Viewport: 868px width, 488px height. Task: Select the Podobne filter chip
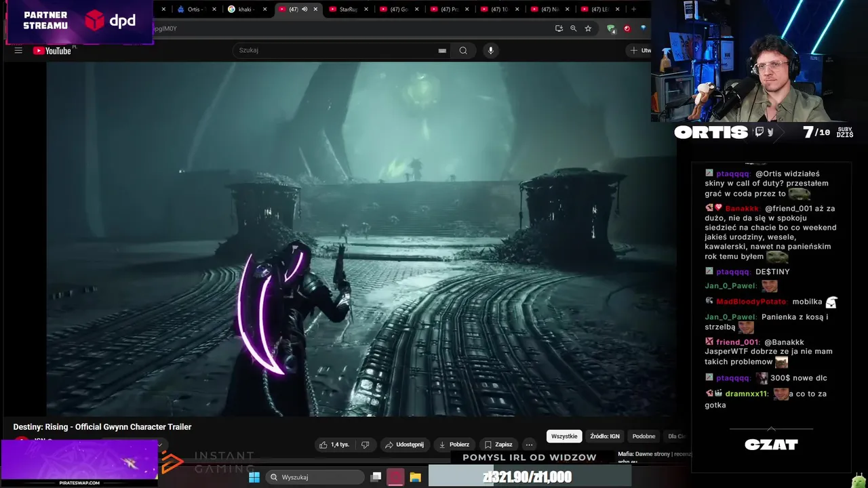pyautogui.click(x=644, y=436)
